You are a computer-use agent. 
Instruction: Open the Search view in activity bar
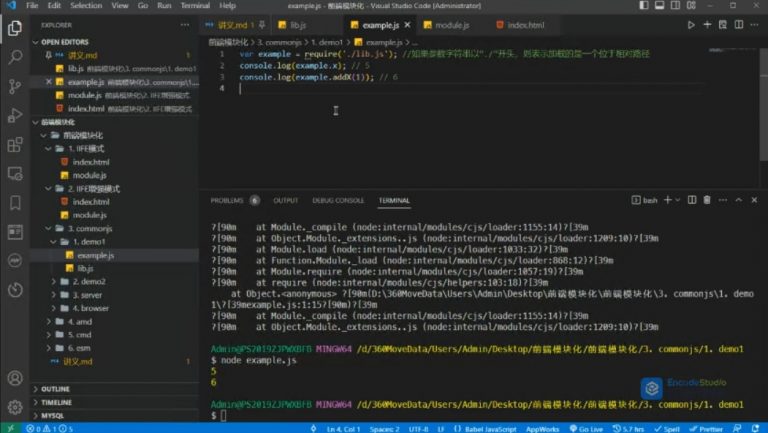tap(15, 58)
